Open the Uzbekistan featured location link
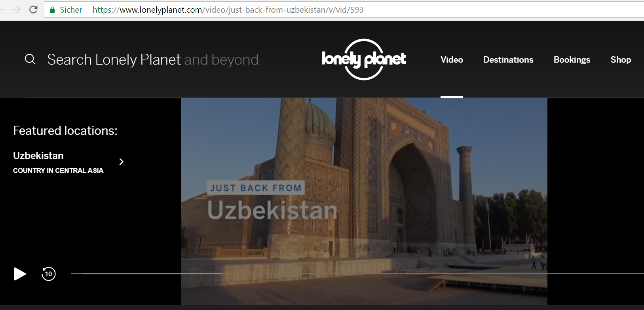 pos(38,156)
